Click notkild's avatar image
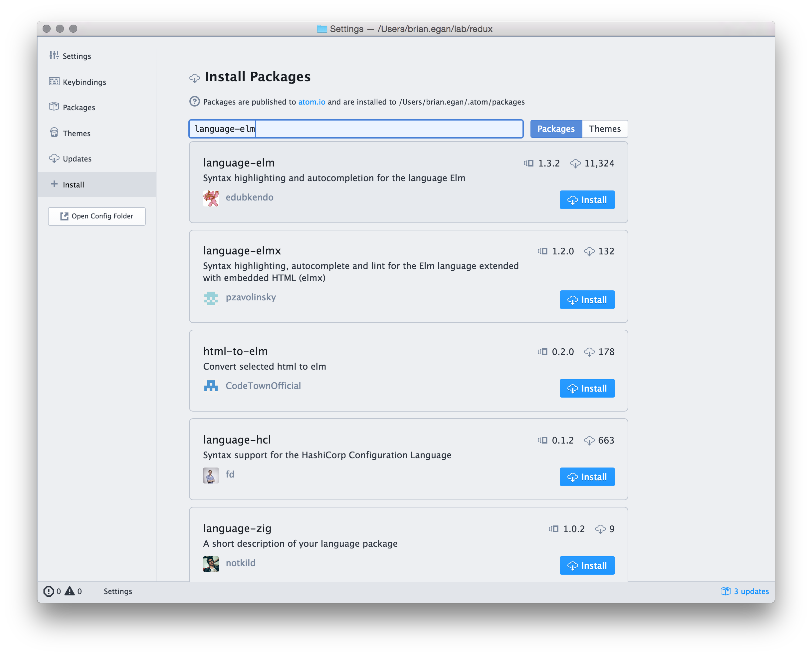Image resolution: width=812 pixels, height=656 pixels. click(211, 564)
